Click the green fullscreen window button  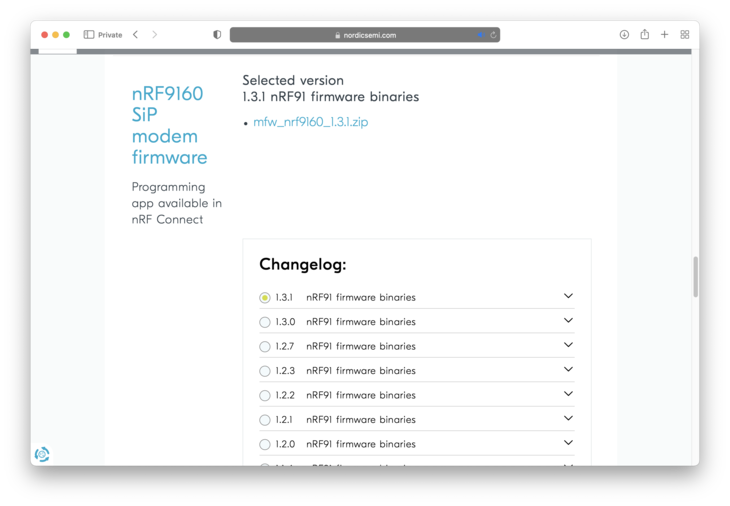point(67,35)
